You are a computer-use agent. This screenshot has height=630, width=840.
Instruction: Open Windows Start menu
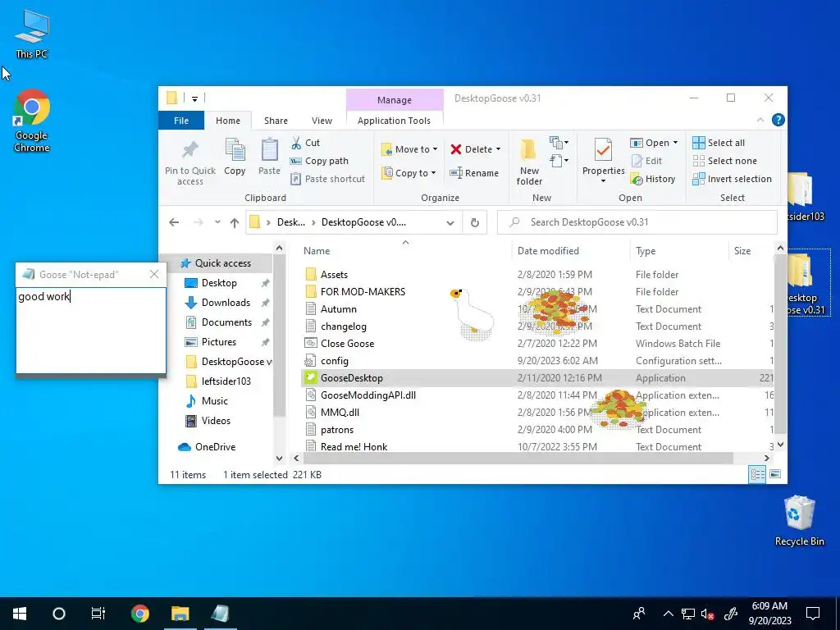(x=20, y=614)
